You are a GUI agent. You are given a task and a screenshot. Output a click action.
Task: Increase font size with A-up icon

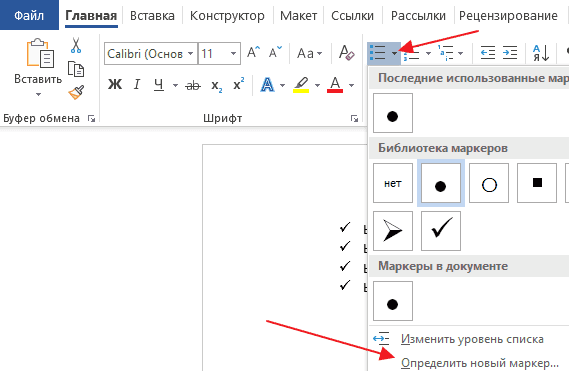point(254,53)
